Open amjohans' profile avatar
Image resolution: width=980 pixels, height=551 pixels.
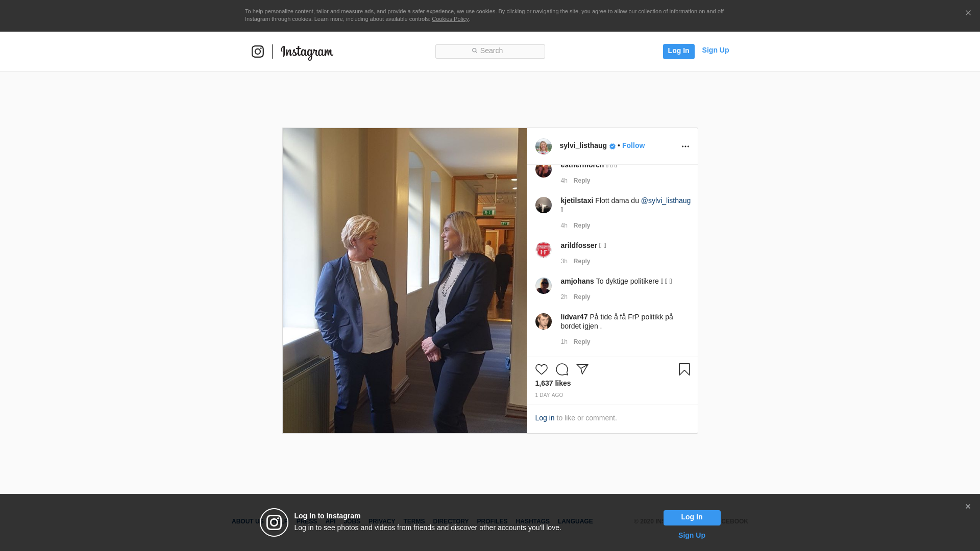(x=543, y=286)
